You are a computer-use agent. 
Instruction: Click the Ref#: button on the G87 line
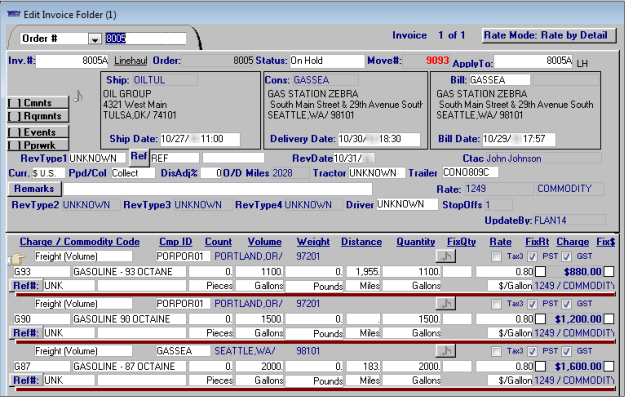25,380
